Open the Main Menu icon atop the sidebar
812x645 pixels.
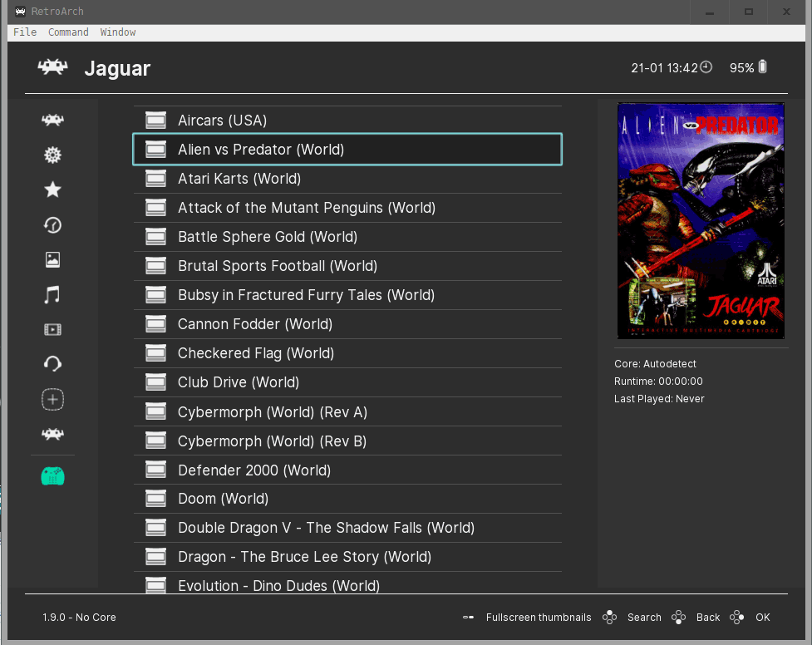(52, 121)
